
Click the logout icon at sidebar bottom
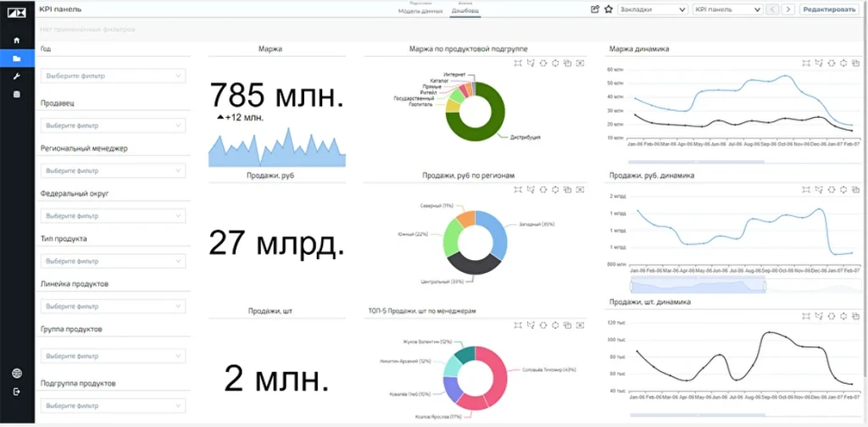17,391
